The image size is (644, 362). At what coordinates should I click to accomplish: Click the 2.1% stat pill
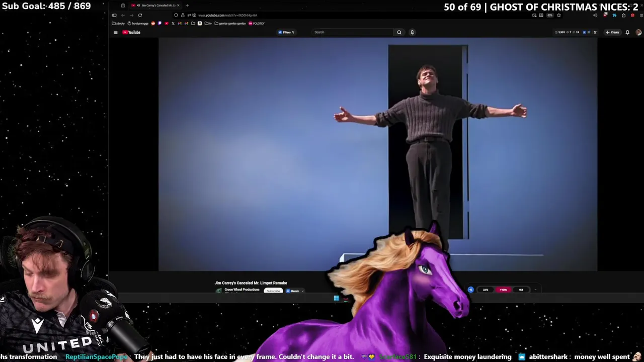coord(486,290)
